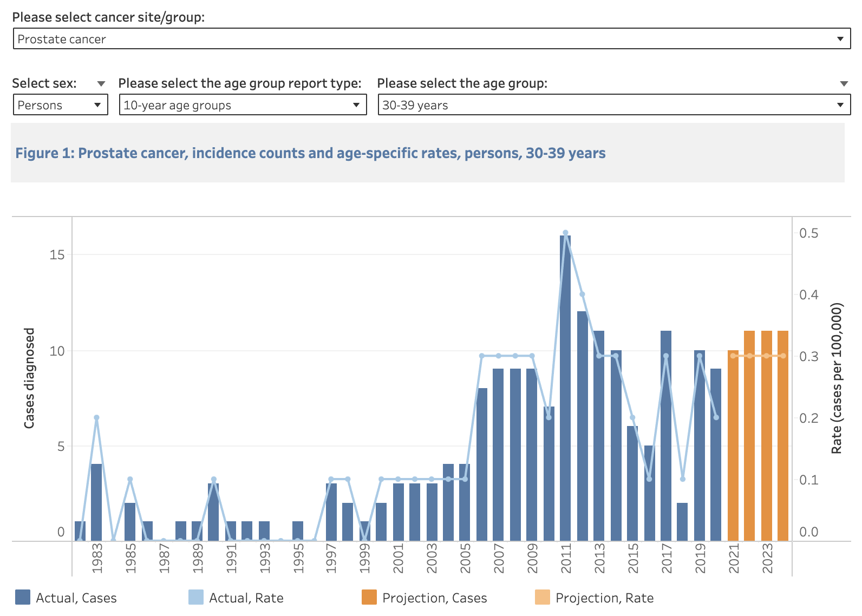The width and height of the screenshot is (862, 616).
Task: Select the 2011 peak bar
Action: [565, 390]
